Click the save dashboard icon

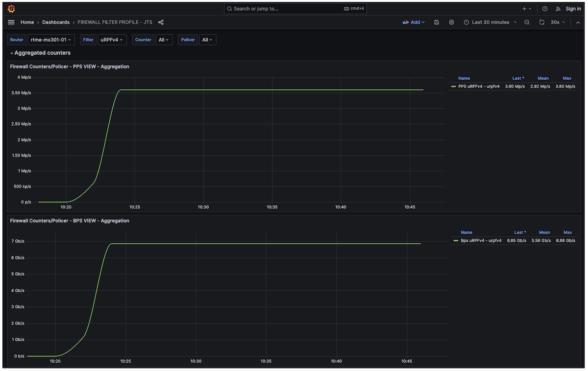(x=436, y=22)
